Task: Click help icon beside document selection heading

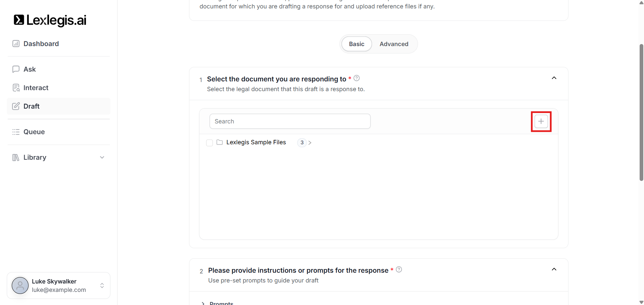Action: coord(357,78)
